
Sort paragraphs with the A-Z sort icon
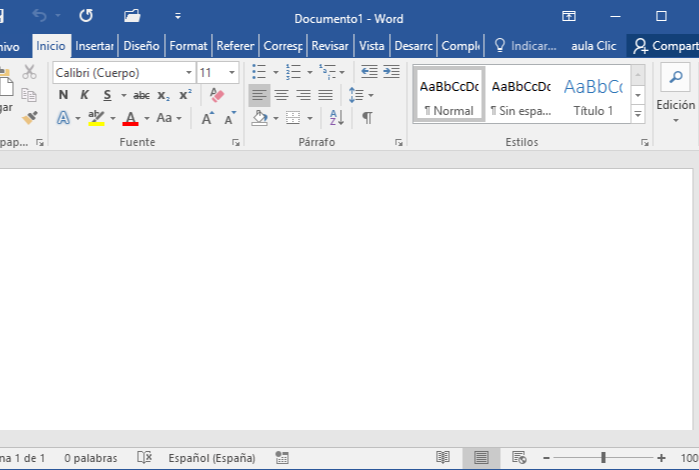(x=336, y=118)
